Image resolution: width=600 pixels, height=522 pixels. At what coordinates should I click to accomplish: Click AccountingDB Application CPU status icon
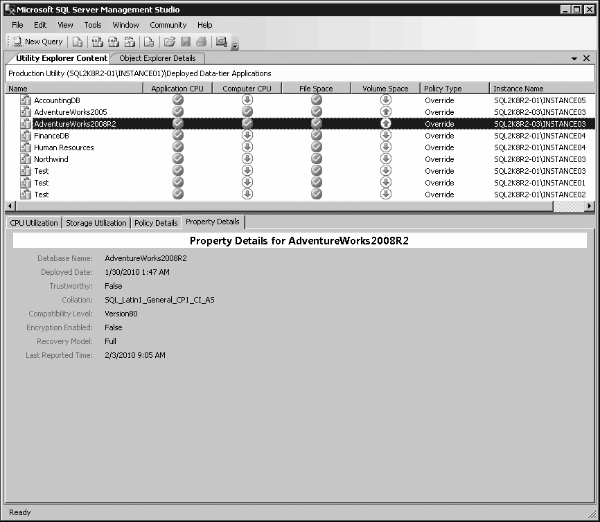click(178, 100)
